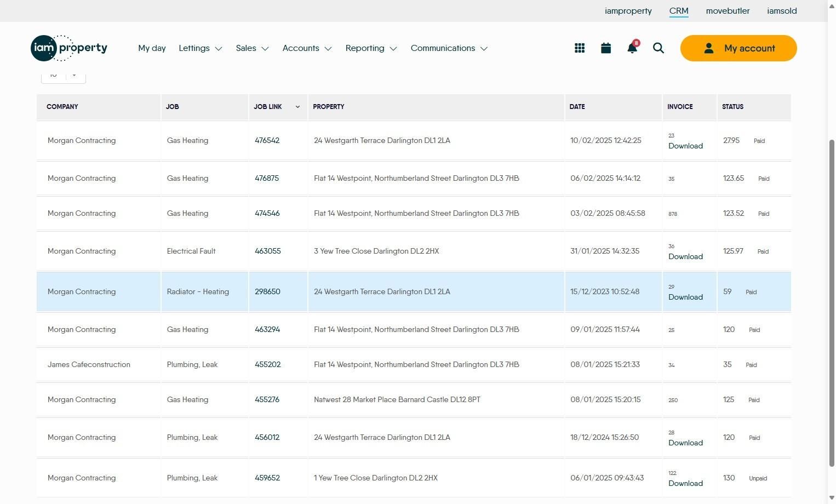Open the apps grid icon
The image size is (836, 504).
click(580, 48)
